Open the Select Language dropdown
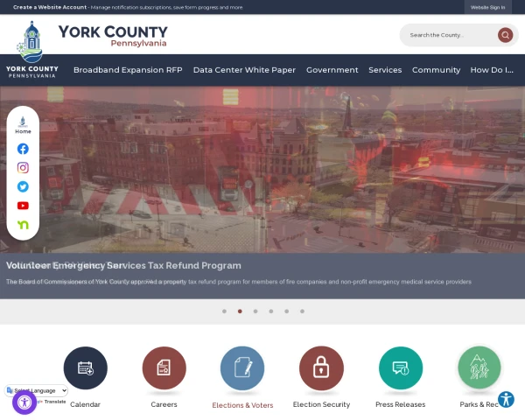 click(x=37, y=390)
